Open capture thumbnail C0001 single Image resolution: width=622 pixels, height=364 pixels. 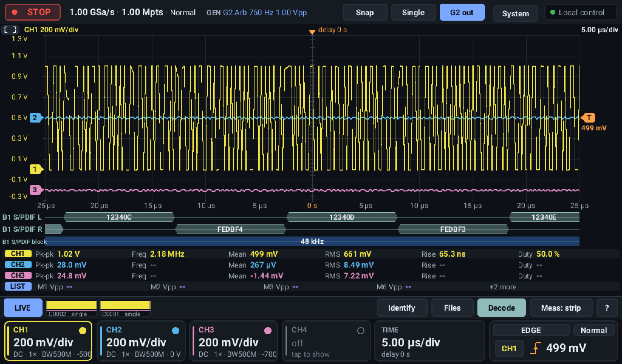(x=125, y=308)
